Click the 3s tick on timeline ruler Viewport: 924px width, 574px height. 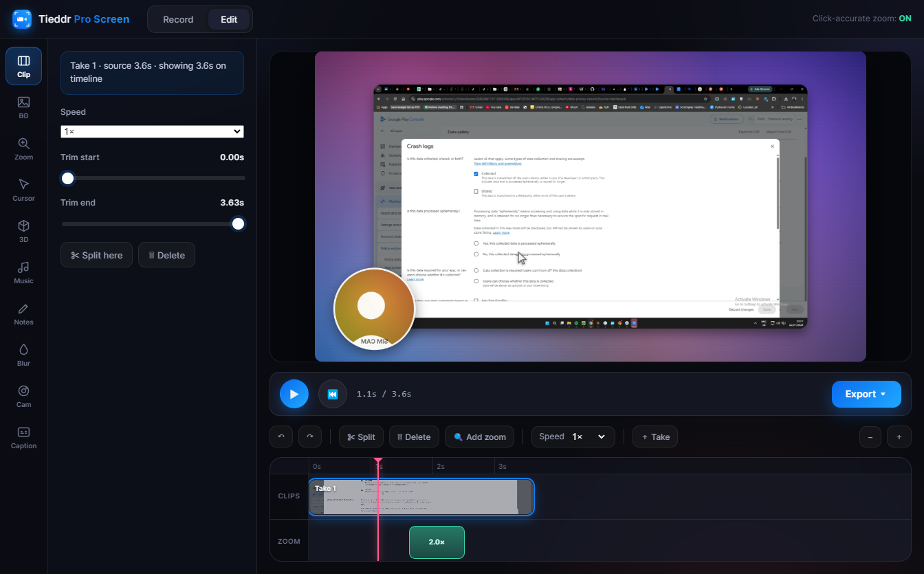tap(502, 466)
